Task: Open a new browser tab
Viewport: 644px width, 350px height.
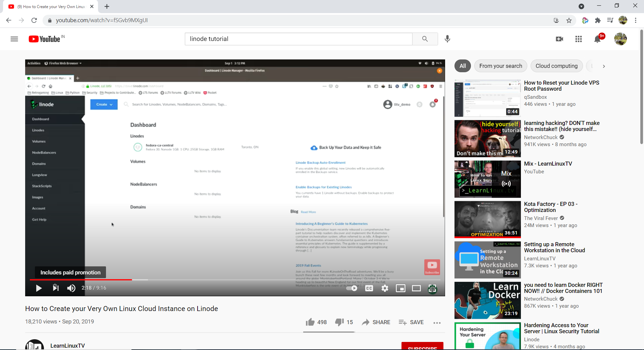Action: point(107,6)
